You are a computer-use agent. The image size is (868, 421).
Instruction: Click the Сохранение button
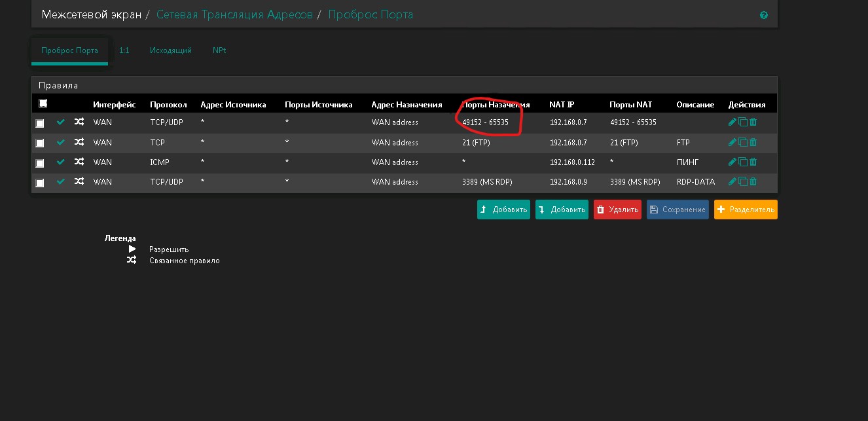[678, 210]
